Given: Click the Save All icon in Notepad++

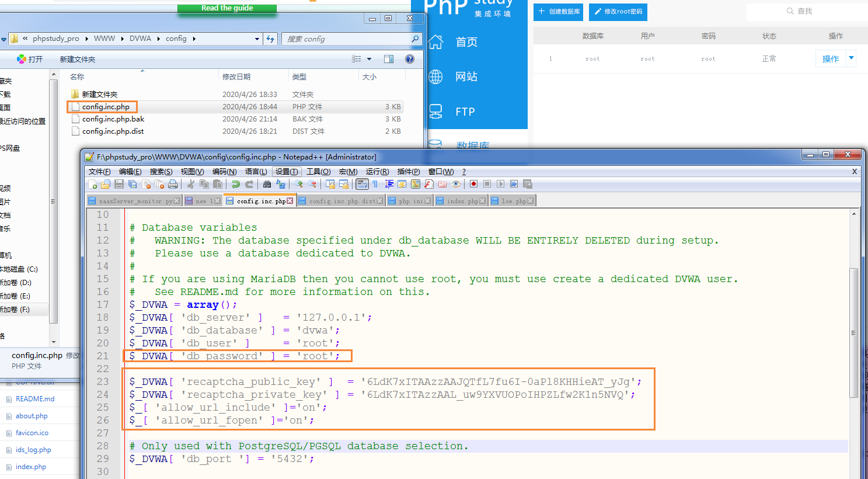Looking at the screenshot, I should (x=133, y=184).
